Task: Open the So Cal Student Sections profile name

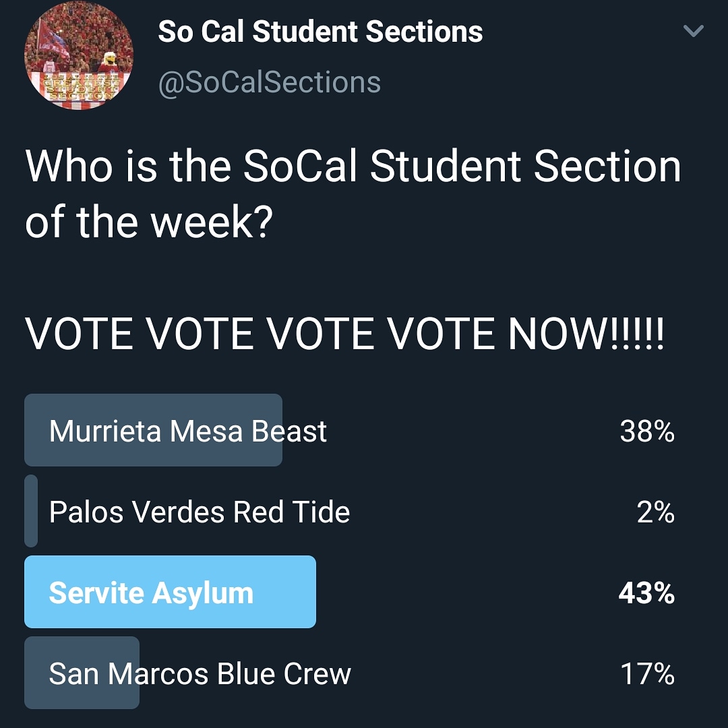Action: pos(321,30)
